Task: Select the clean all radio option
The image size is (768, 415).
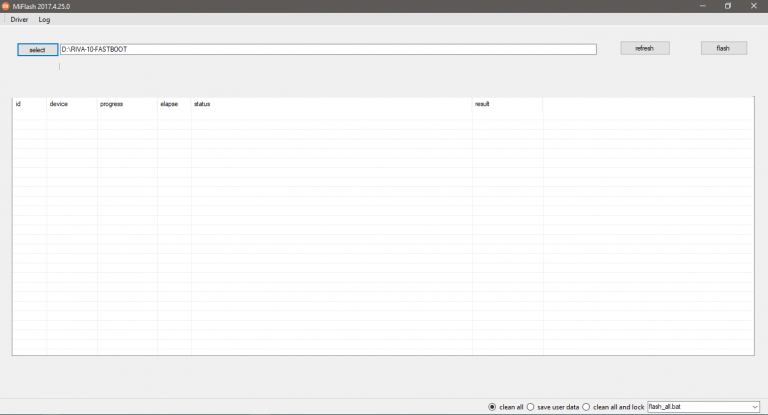Action: 492,407
